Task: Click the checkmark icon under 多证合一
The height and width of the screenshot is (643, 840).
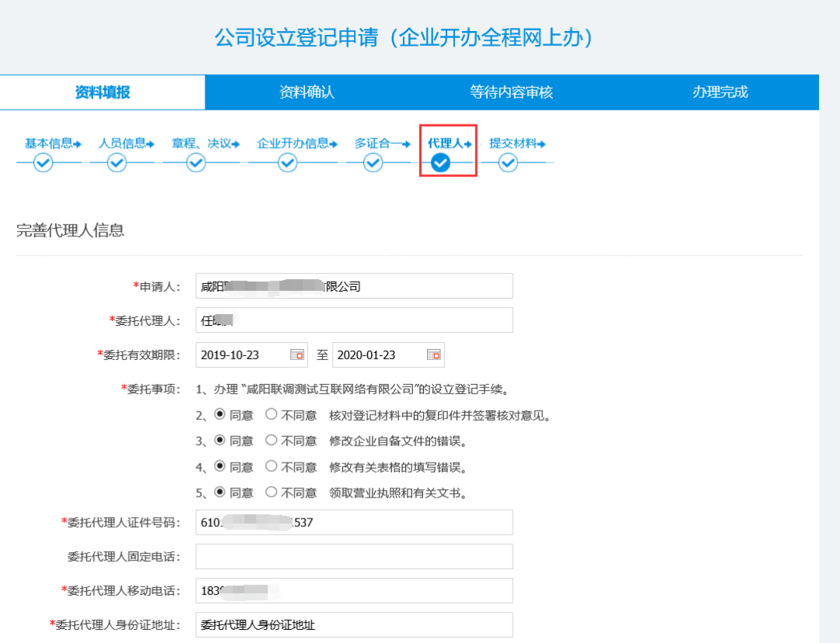Action: (x=373, y=162)
